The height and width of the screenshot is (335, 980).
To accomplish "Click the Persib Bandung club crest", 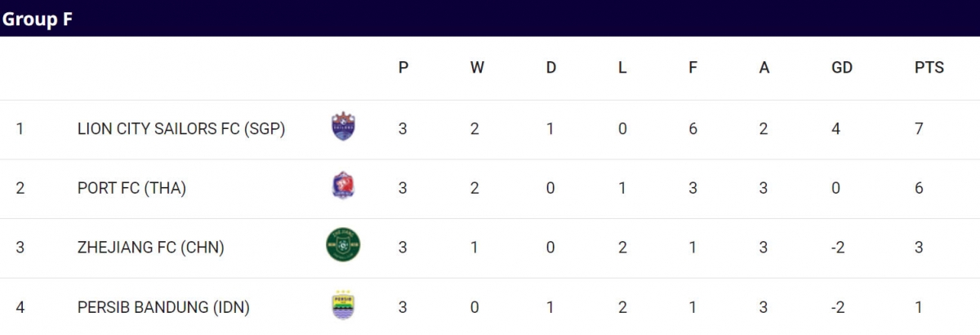I will coord(343,306).
